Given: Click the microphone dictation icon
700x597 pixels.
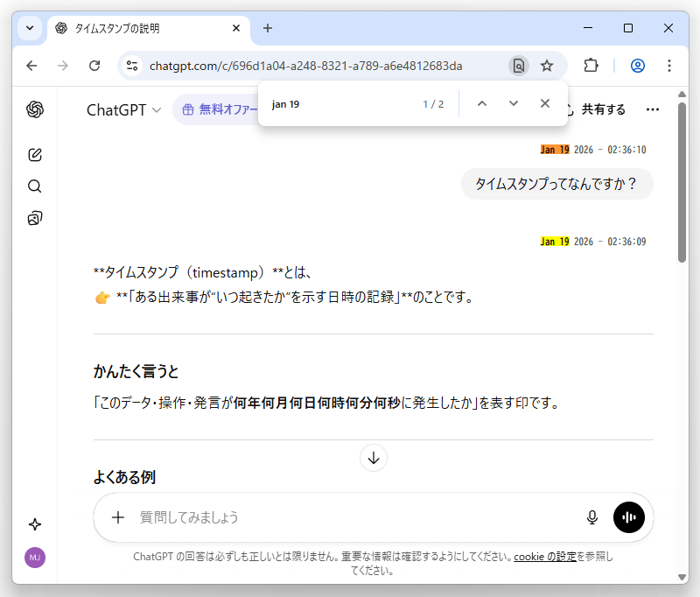Looking at the screenshot, I should pyautogui.click(x=592, y=517).
